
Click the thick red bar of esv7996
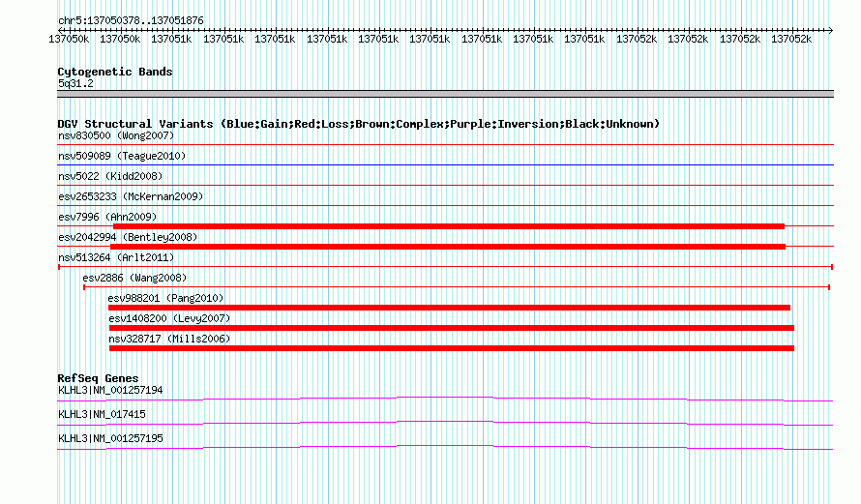pyautogui.click(x=449, y=226)
